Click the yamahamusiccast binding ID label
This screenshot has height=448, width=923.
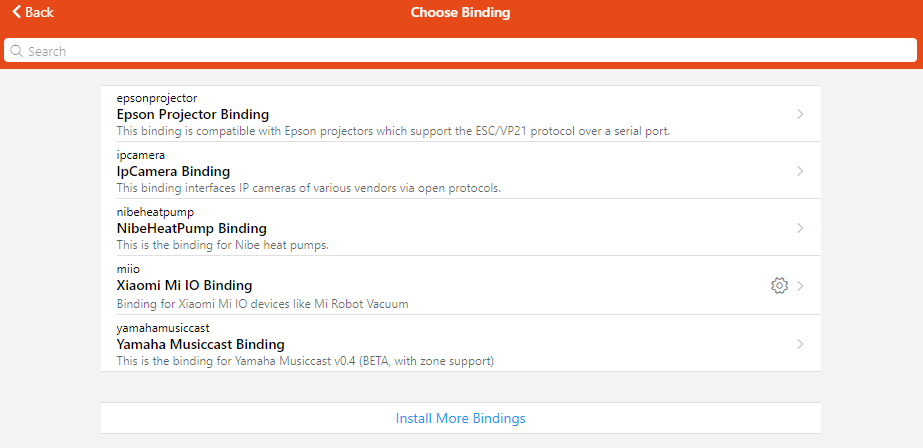(163, 328)
